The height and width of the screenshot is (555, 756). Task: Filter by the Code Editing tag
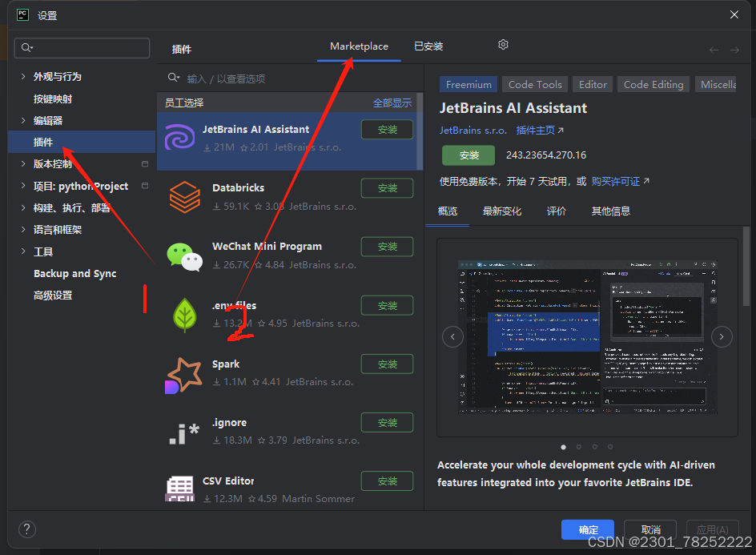point(653,84)
